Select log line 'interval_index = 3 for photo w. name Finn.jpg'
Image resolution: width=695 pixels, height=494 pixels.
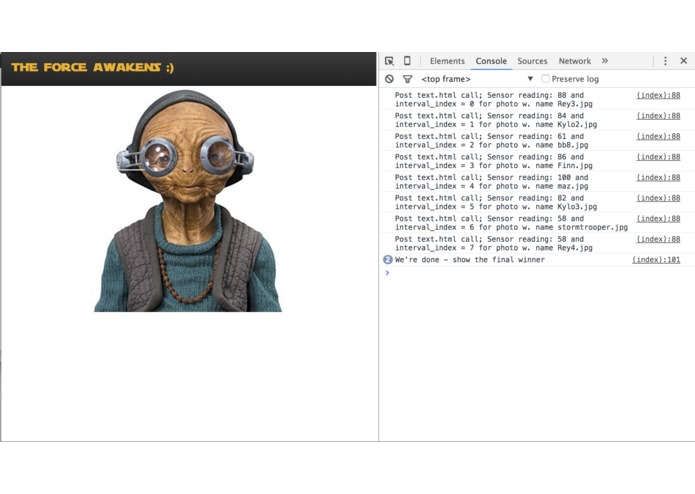(x=494, y=165)
